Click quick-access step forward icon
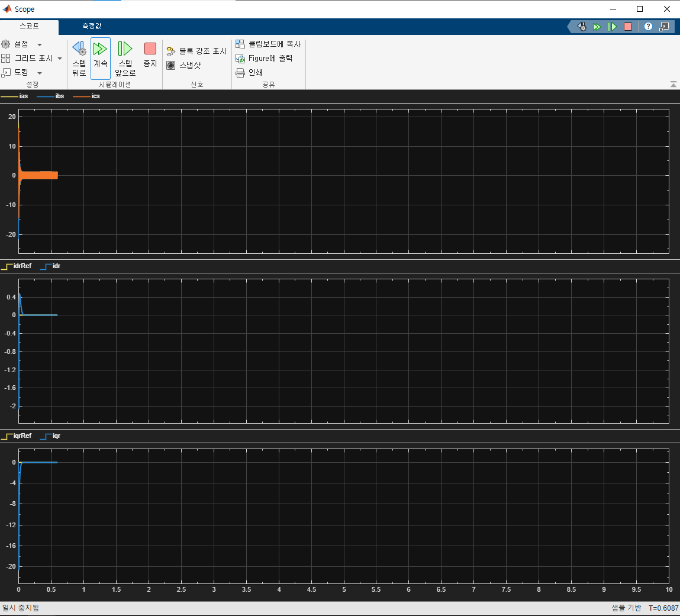Image resolution: width=680 pixels, height=616 pixels. coord(612,27)
